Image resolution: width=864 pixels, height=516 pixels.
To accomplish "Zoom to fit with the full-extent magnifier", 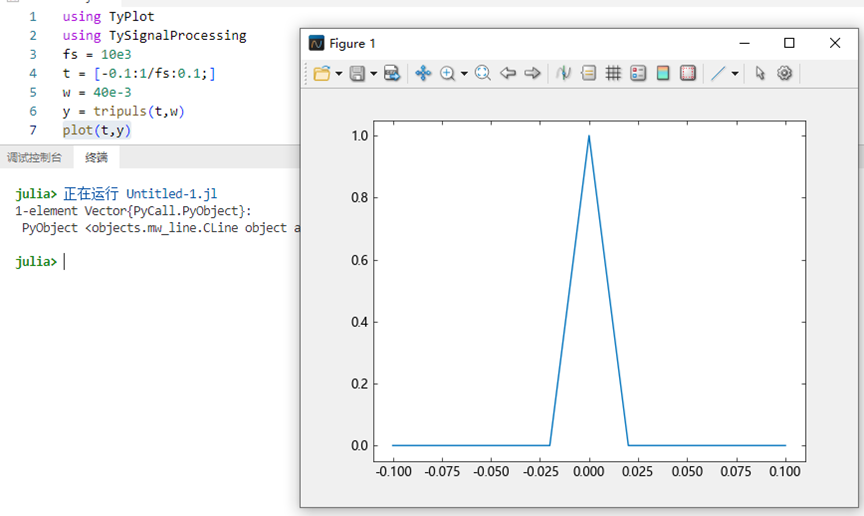I will coord(483,73).
